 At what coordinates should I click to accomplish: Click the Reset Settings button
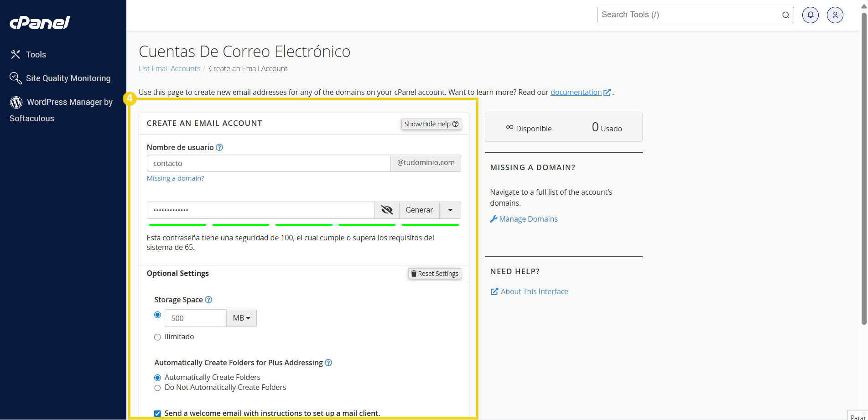click(x=434, y=274)
